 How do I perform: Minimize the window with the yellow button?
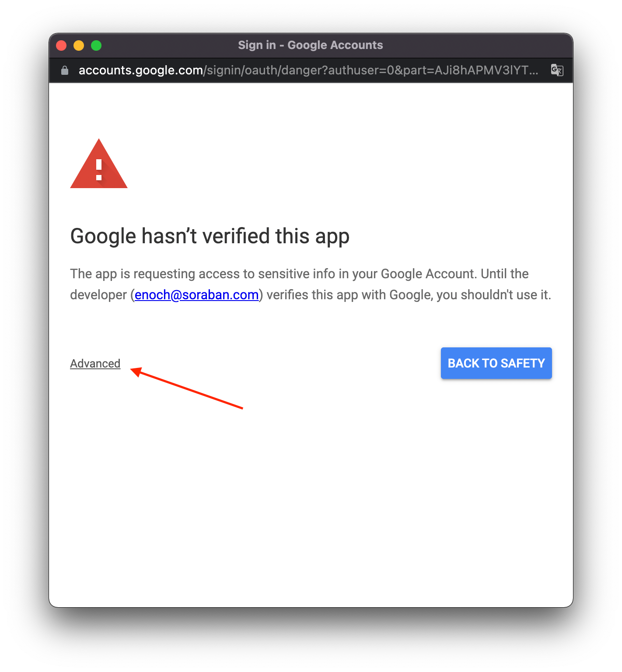(x=79, y=45)
